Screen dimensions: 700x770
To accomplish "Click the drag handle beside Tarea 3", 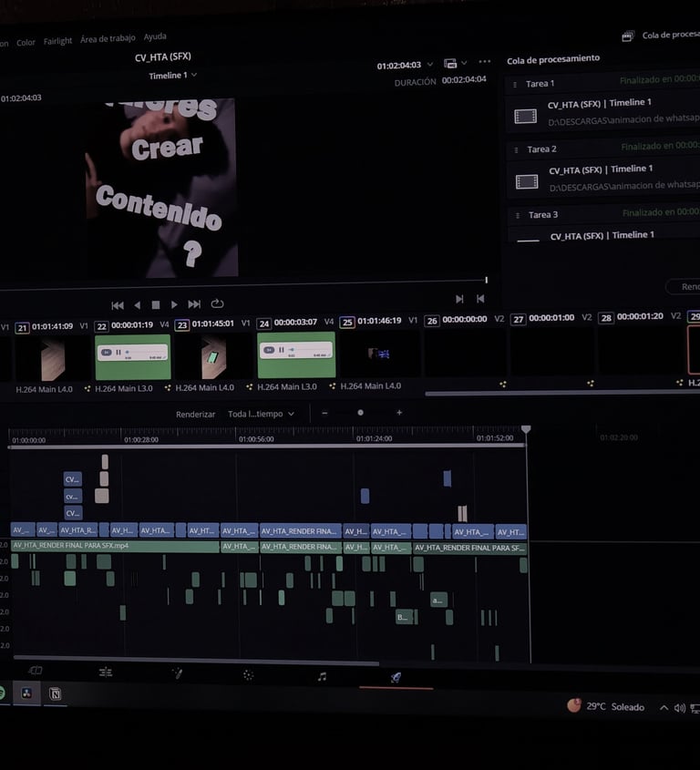I will (518, 216).
